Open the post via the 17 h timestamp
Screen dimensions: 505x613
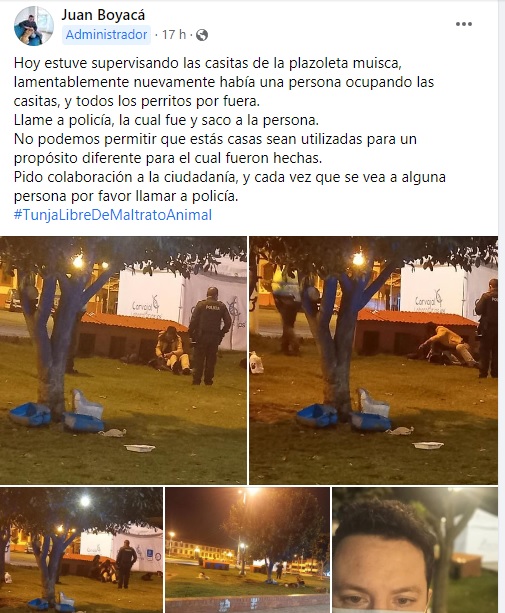point(174,35)
